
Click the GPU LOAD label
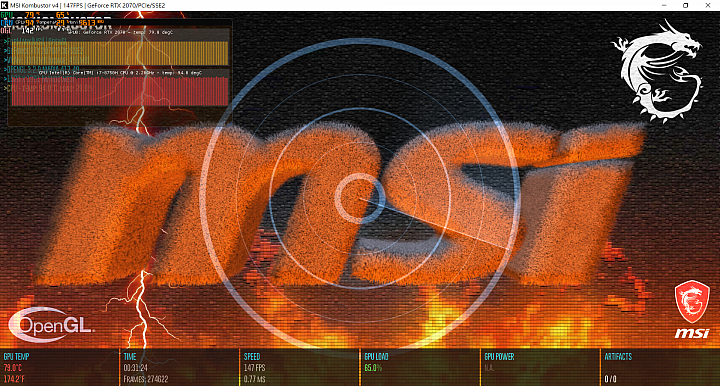(377, 357)
